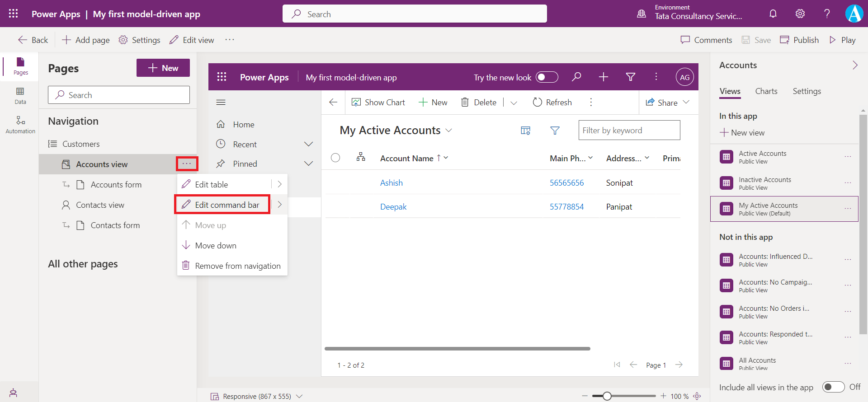Click the zoom slider handle
The image size is (868, 402).
607,396
